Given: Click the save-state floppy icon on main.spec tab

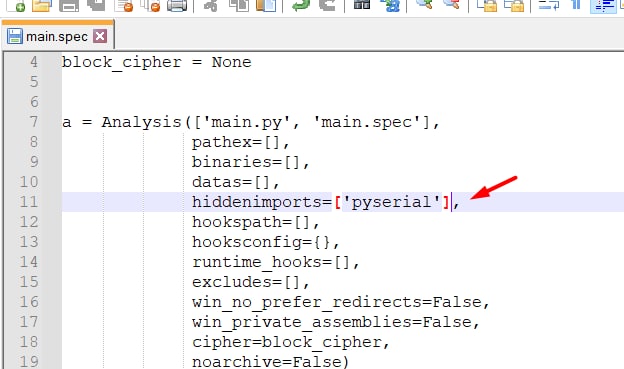Looking at the screenshot, I should point(15,36).
